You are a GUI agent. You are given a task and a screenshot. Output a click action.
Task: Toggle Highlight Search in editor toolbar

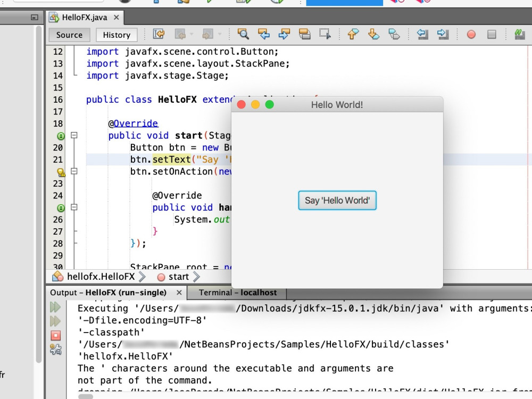pyautogui.click(x=304, y=34)
